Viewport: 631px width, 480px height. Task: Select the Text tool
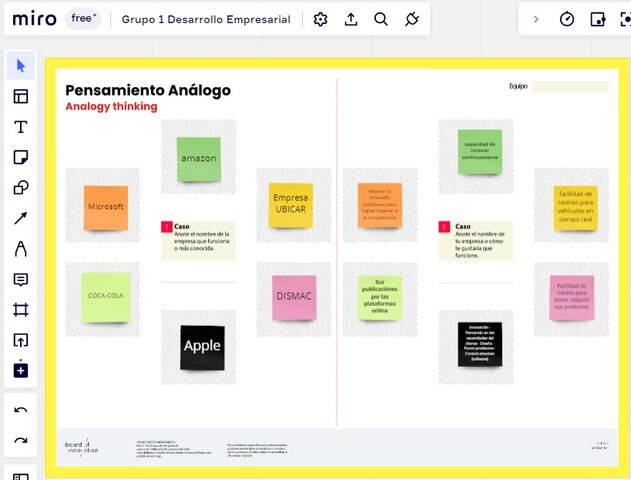click(x=21, y=127)
